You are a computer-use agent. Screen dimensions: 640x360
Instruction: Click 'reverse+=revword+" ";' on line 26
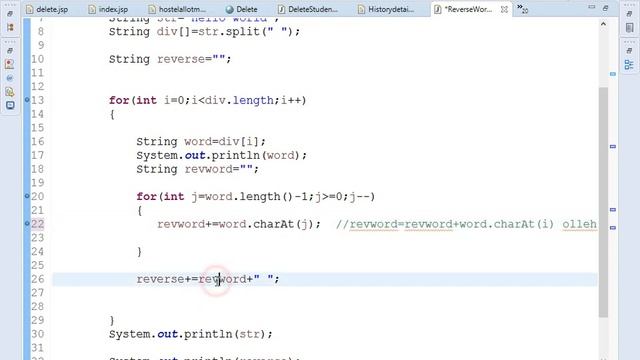coord(208,279)
